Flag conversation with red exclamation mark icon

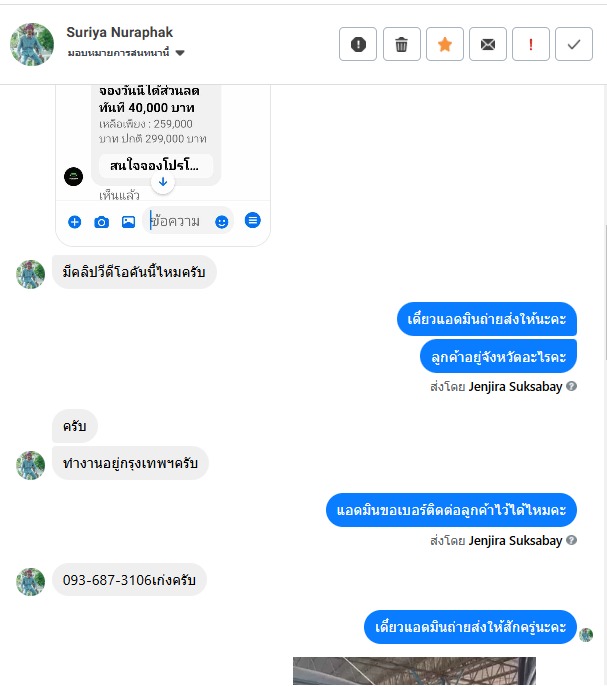coord(531,44)
